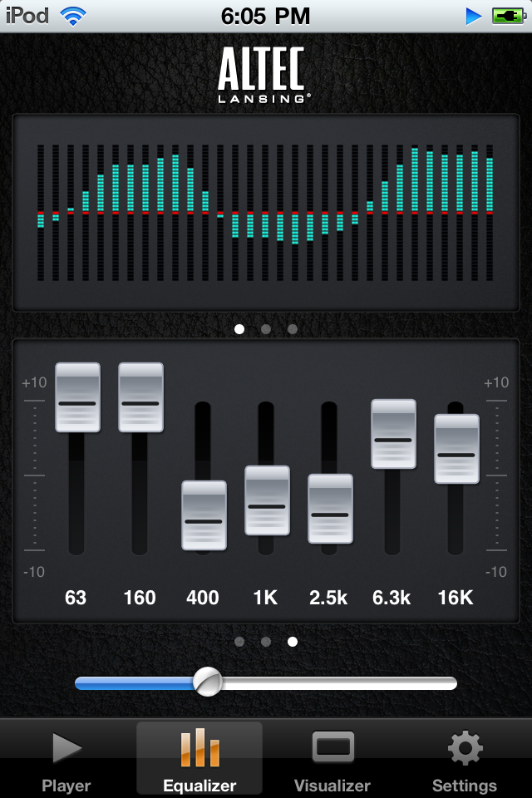Tap the Player play triangle icon
The width and height of the screenshot is (532, 798).
(67, 748)
